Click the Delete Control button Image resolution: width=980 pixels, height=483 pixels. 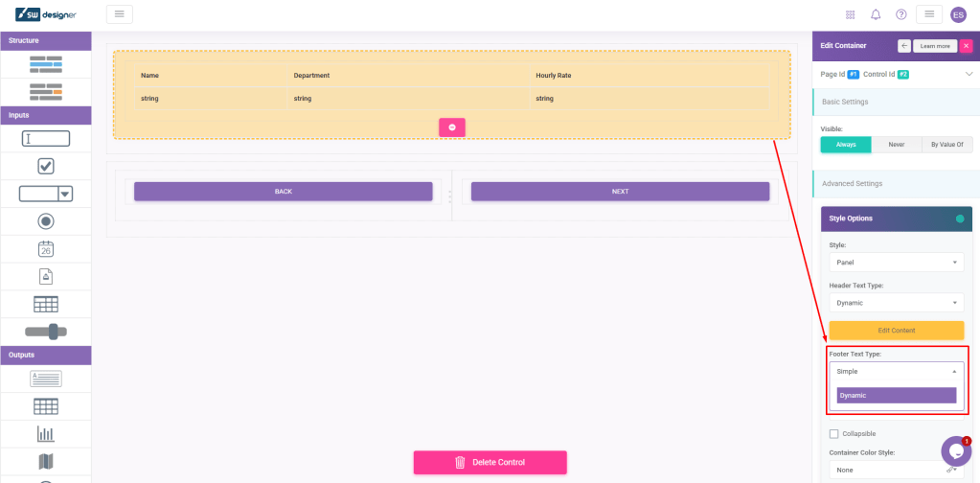tap(490, 462)
